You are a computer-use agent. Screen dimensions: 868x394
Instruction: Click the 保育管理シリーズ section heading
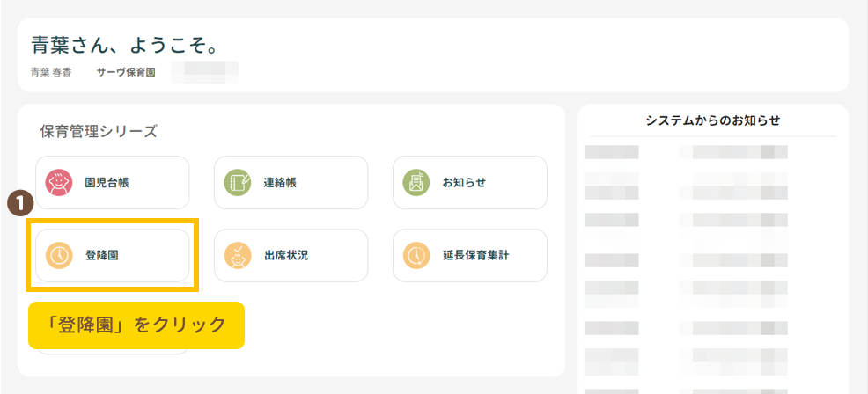coord(99,132)
